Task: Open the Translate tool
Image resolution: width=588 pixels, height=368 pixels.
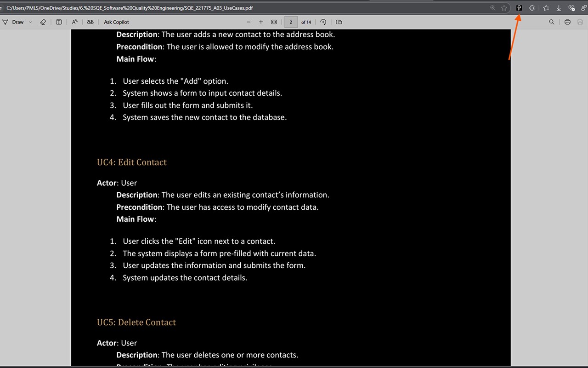Action: click(90, 22)
